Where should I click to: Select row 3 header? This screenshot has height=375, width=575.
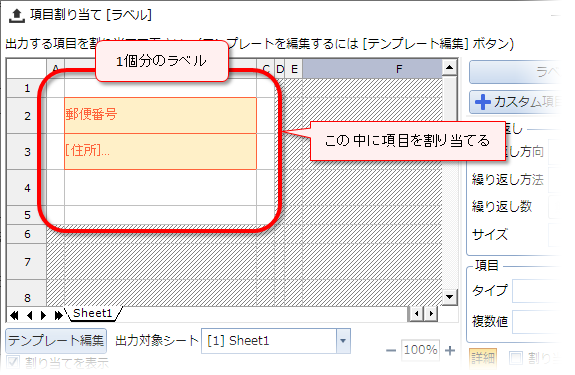[x=27, y=152]
